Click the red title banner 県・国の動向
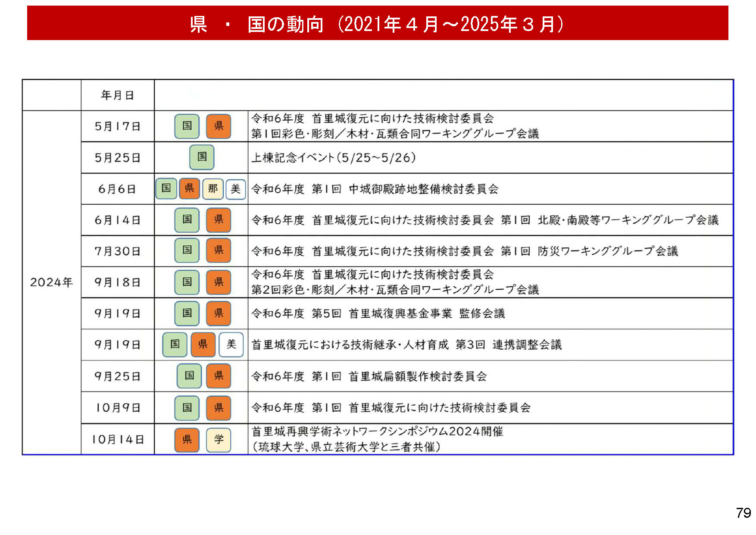The width and height of the screenshot is (756, 535). 378,23
